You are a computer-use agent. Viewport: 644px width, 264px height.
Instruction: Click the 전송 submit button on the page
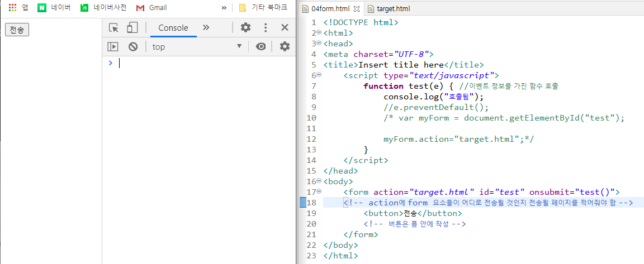[17, 30]
